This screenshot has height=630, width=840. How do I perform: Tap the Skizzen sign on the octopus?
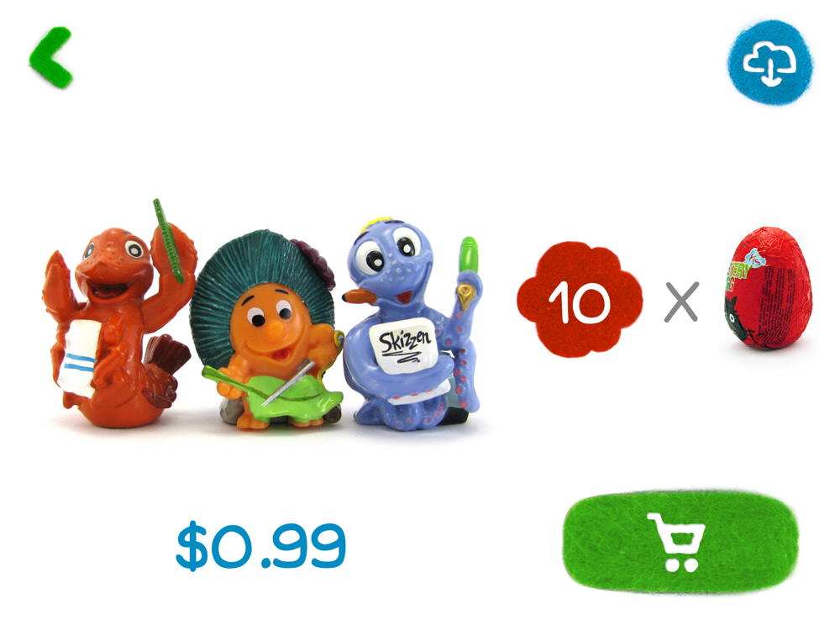[404, 343]
